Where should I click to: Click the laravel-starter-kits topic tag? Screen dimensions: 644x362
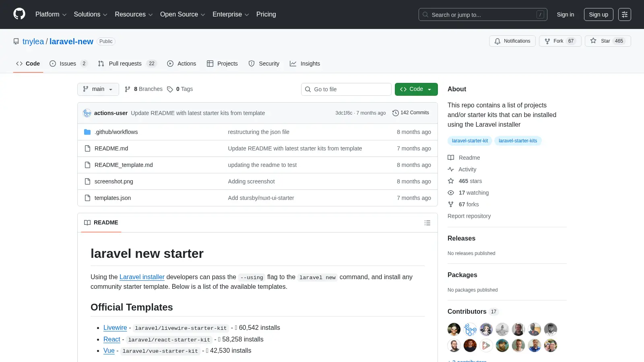[518, 141]
